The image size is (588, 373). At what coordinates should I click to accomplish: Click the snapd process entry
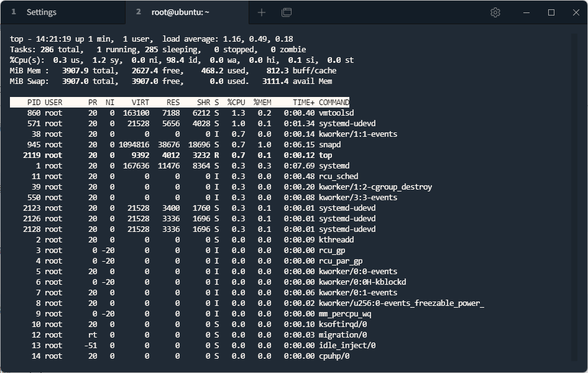tap(329, 145)
